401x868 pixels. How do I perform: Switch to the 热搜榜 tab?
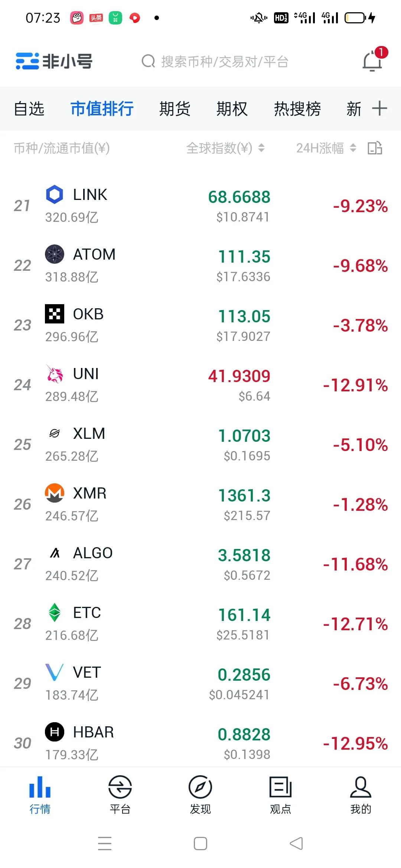[x=297, y=109]
